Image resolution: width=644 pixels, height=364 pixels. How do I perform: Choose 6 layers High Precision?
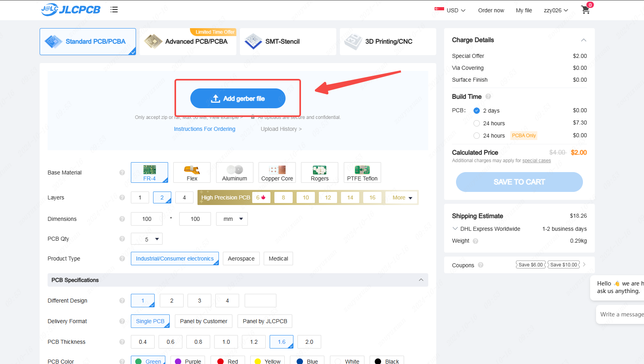click(261, 197)
